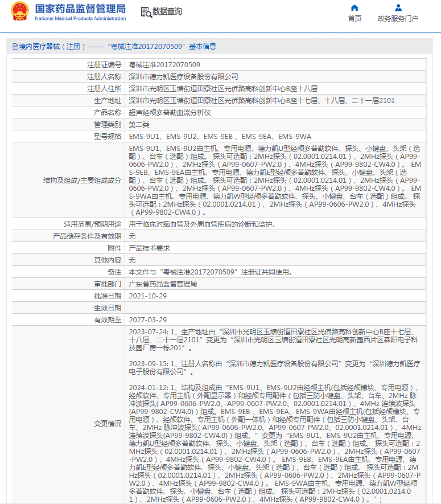Select the 注册人住所 address value ending B座十八层
The height and width of the screenshot is (504, 441).
tap(223, 89)
